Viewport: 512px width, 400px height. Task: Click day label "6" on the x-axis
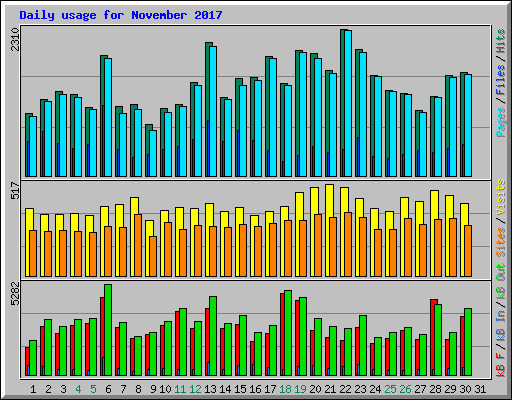pyautogui.click(x=108, y=389)
